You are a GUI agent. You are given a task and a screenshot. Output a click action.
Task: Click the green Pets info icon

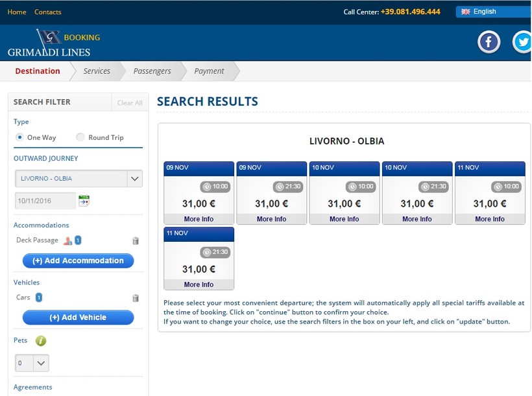[41, 340]
